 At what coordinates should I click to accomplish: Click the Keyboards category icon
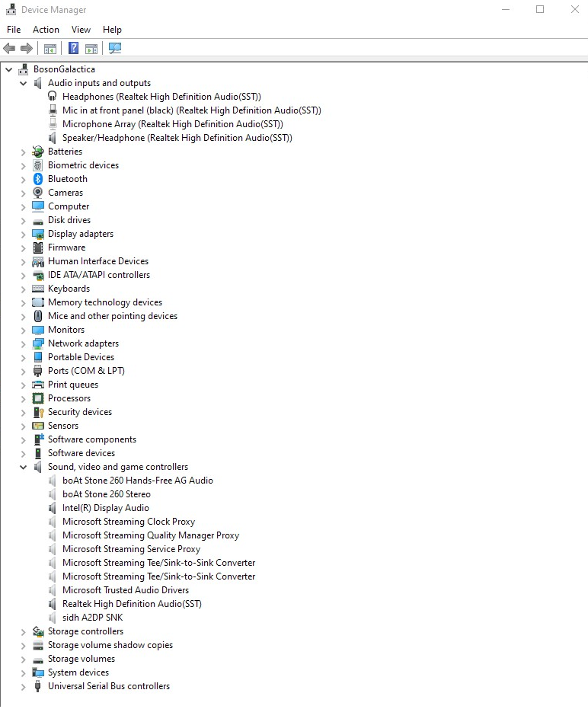click(38, 289)
